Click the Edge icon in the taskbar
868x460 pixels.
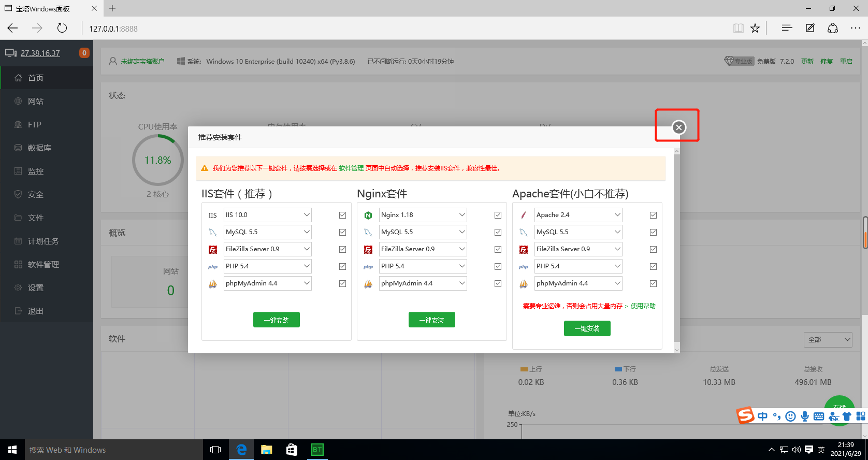pyautogui.click(x=241, y=450)
